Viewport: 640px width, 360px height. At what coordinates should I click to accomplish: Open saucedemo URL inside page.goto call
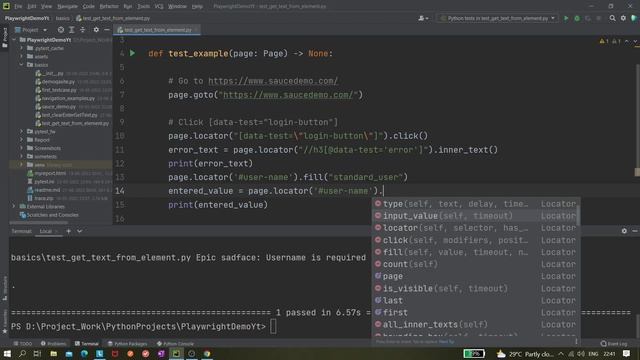point(288,95)
